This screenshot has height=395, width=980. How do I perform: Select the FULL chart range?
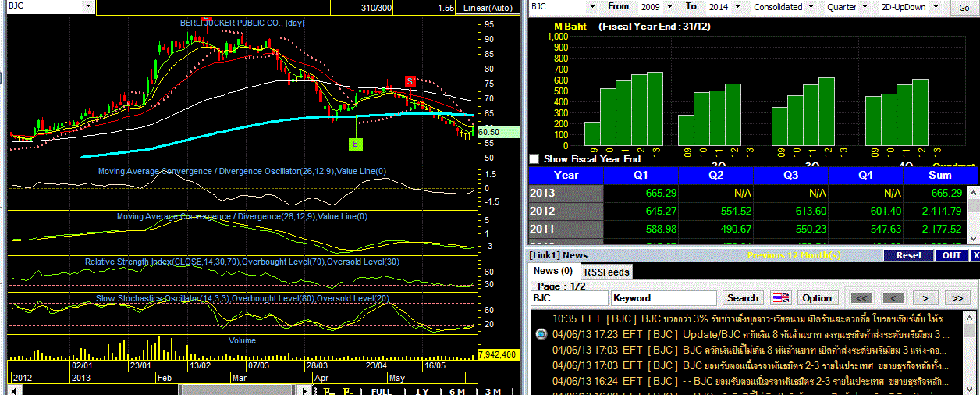point(381,391)
